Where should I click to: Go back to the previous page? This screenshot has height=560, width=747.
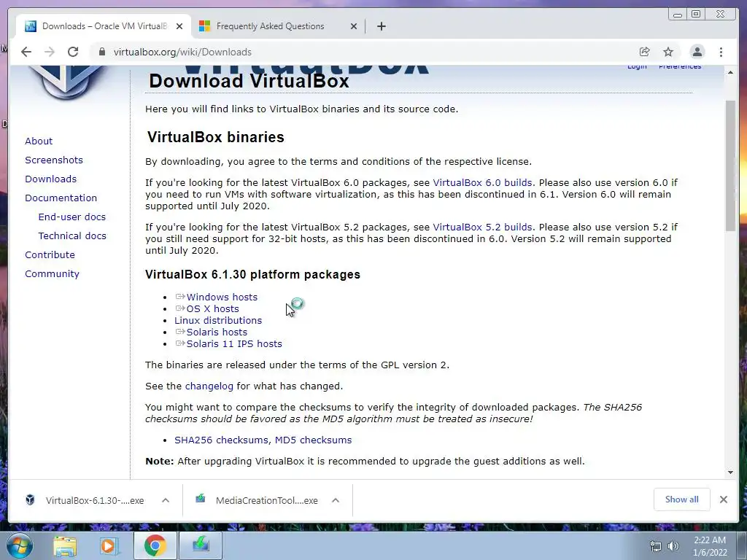[26, 52]
